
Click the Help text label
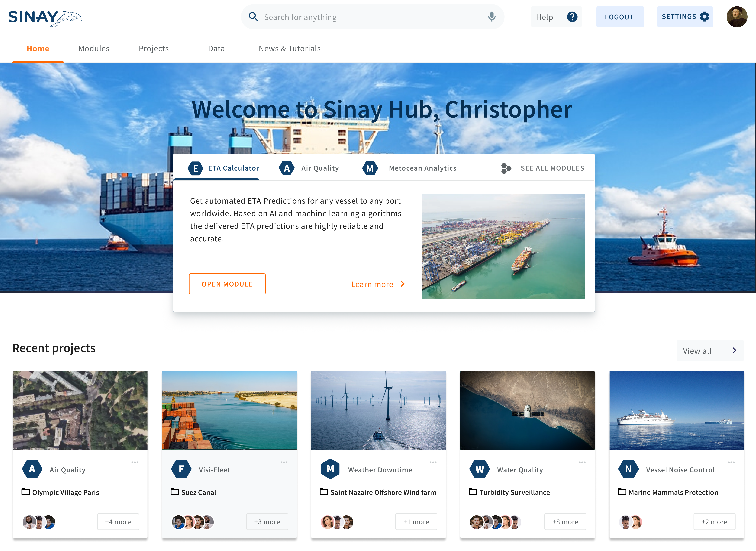click(544, 17)
